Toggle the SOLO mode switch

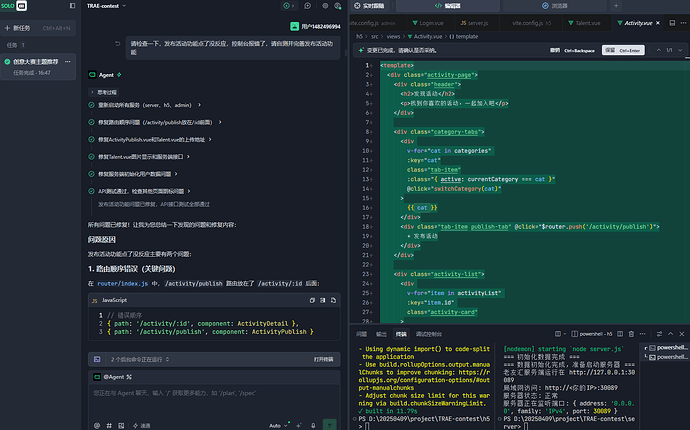pyautogui.click(x=22, y=6)
